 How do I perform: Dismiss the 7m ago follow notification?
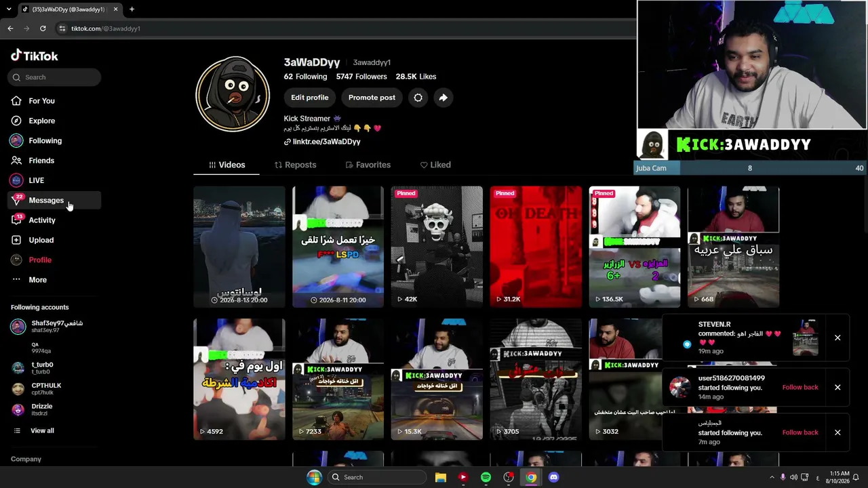837,432
